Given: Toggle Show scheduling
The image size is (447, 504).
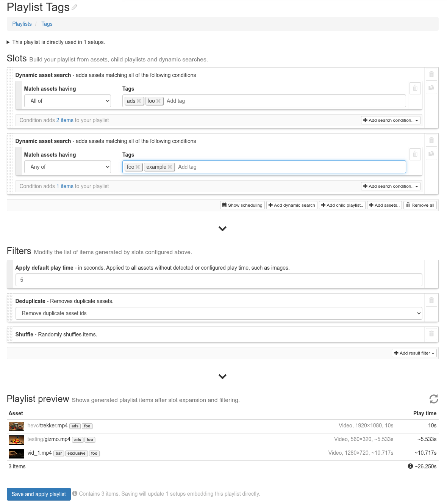Looking at the screenshot, I should pos(242,205).
